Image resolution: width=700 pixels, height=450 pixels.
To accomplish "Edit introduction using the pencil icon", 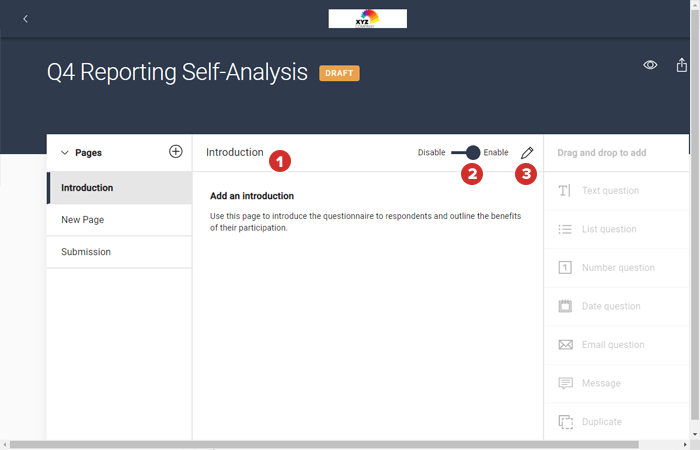I will point(527,153).
